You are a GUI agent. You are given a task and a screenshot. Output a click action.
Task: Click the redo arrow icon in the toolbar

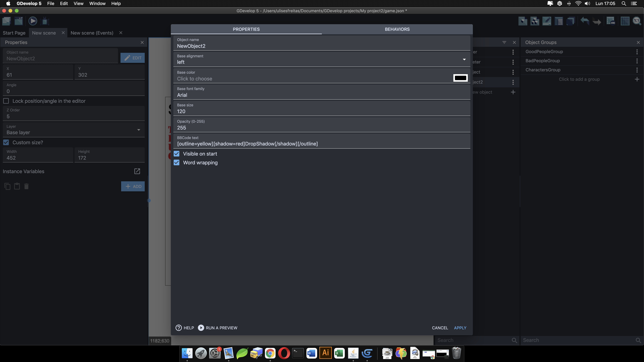(597, 21)
